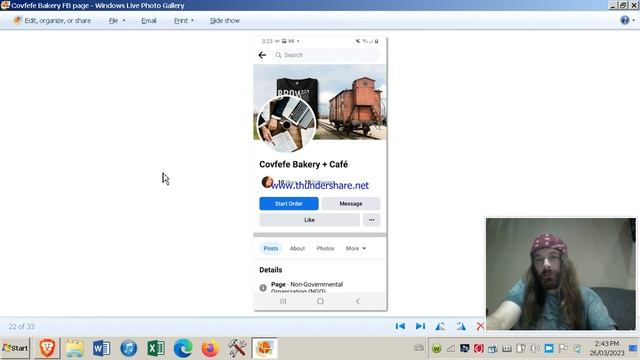
Task: Rotate photo clockwise
Action: tap(461, 326)
